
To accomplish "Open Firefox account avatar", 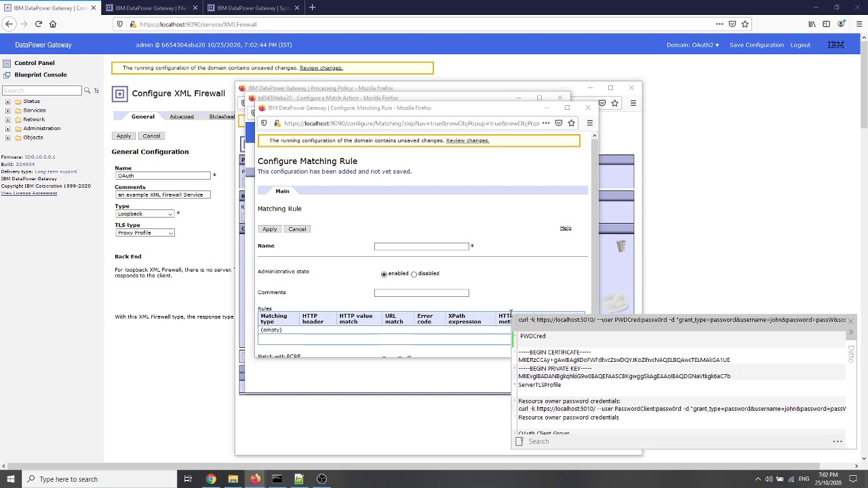I will point(841,24).
